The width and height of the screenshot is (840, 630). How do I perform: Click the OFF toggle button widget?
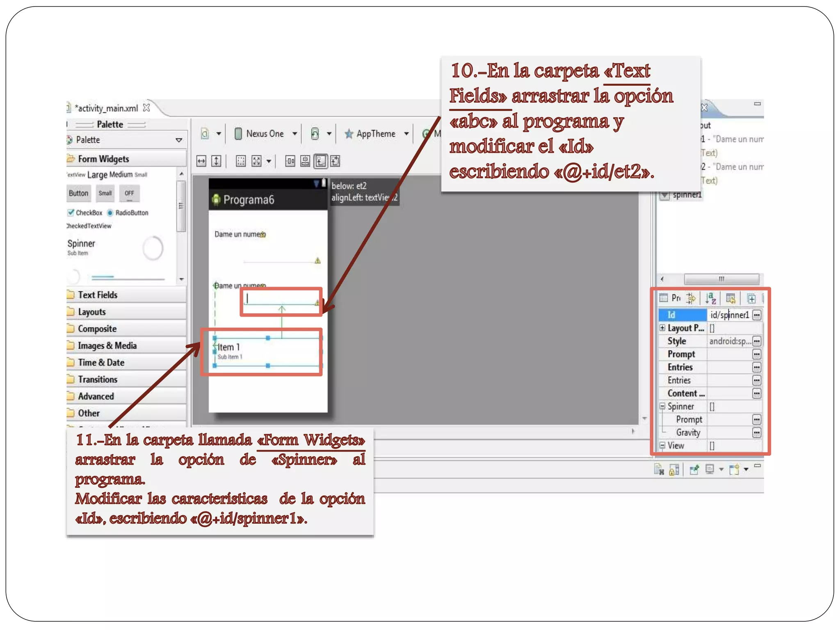[x=129, y=193]
